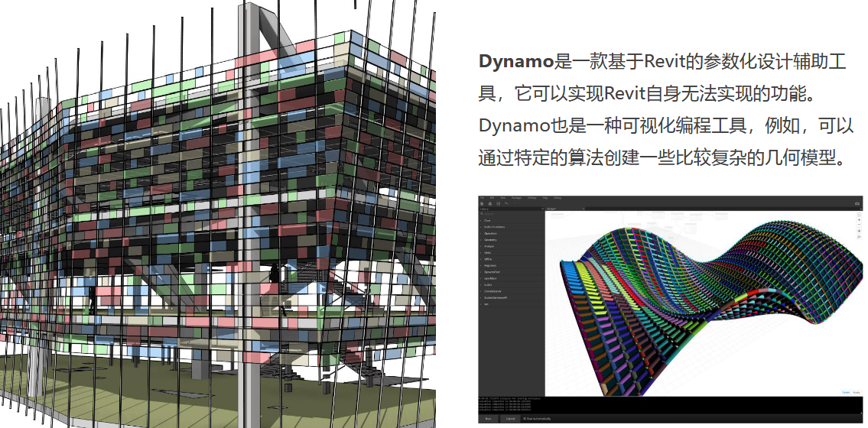Open the Settings menu in Dynamo
Screen dimensions: 868x428
(x=532, y=197)
